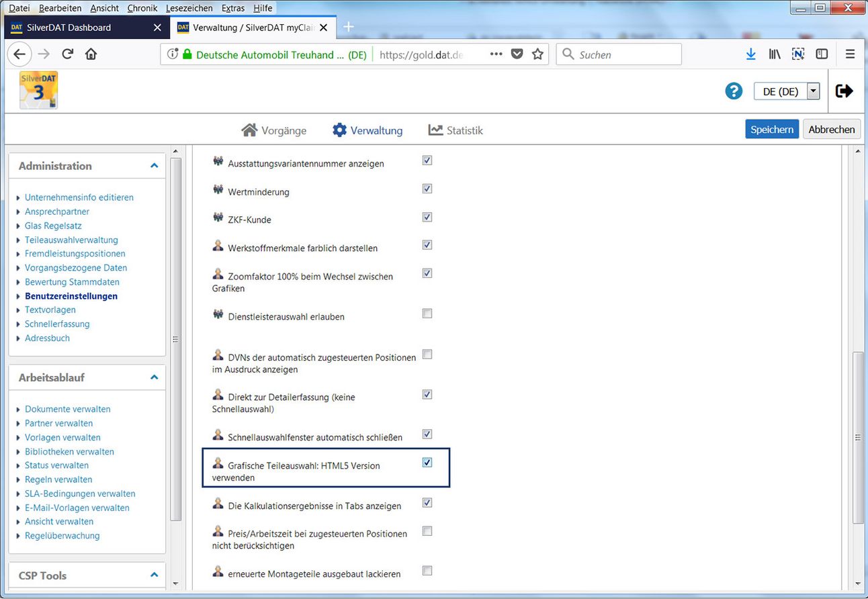
Task: Go to the browser home page icon
Action: click(x=91, y=54)
